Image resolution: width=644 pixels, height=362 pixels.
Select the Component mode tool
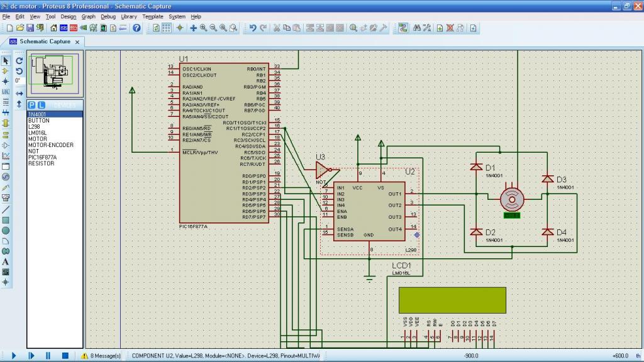[x=6, y=71]
